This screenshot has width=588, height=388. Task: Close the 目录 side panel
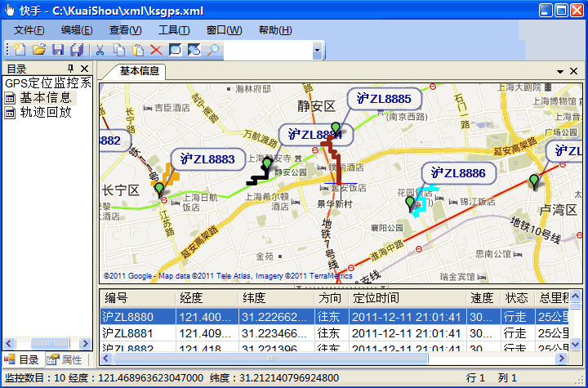85,69
